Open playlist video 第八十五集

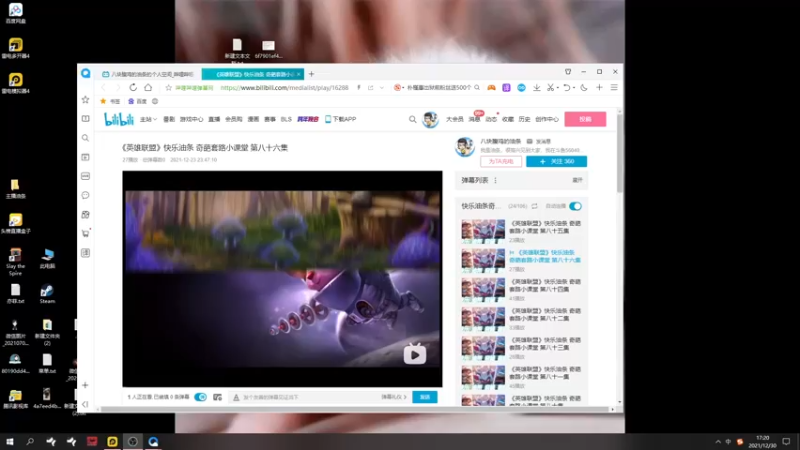click(521, 231)
